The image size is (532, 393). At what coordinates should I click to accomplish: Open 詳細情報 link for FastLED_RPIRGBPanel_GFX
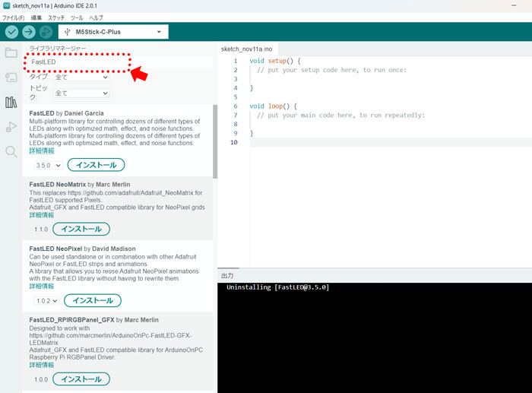pos(42,365)
